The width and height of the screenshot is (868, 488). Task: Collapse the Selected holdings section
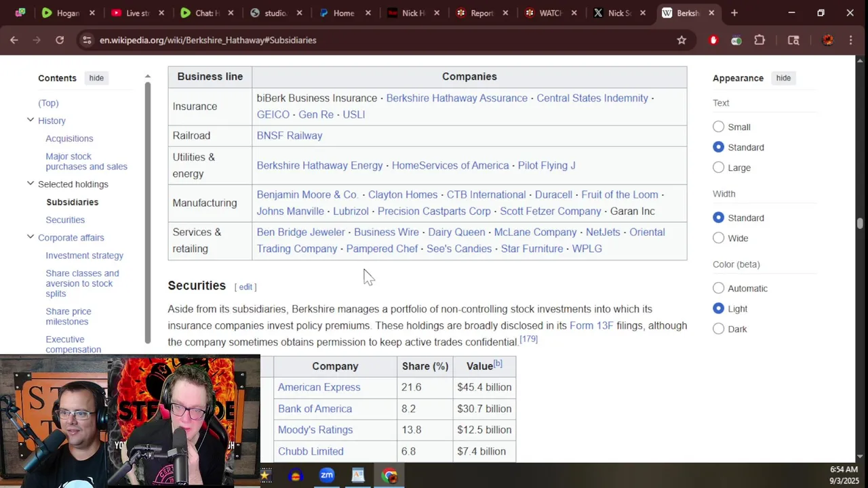pos(31,184)
